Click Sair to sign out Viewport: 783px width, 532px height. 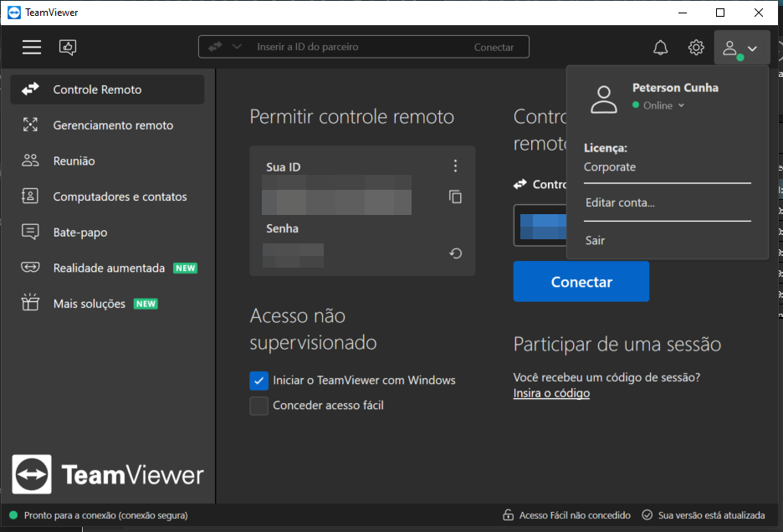595,241
